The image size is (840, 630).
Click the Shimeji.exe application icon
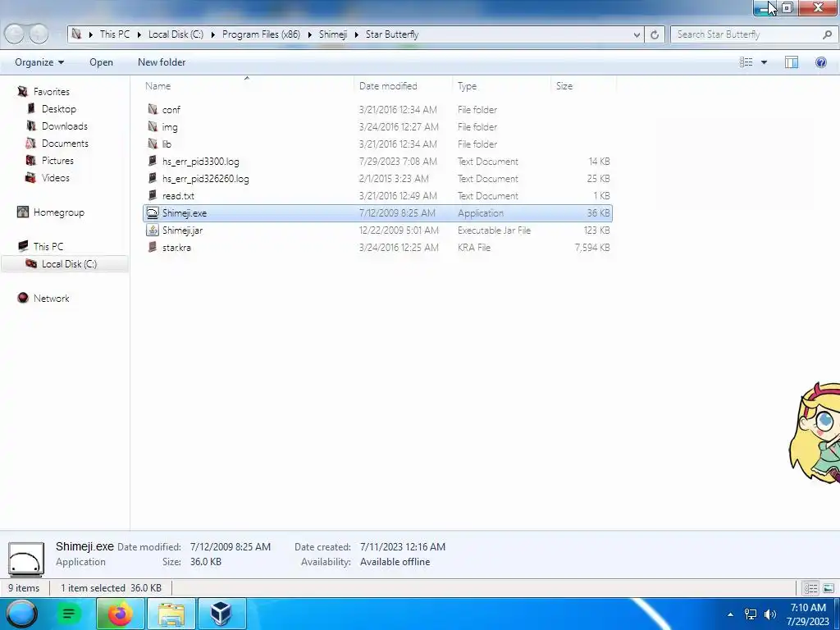pos(153,212)
